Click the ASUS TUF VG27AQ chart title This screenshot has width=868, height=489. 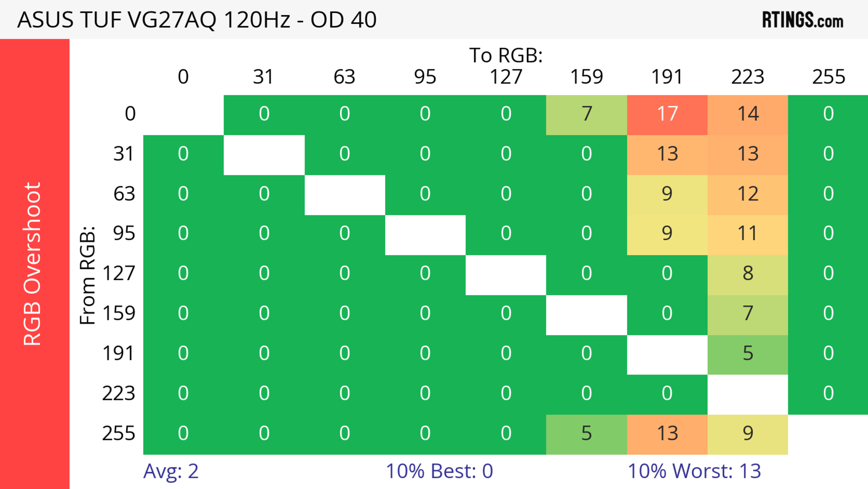197,19
